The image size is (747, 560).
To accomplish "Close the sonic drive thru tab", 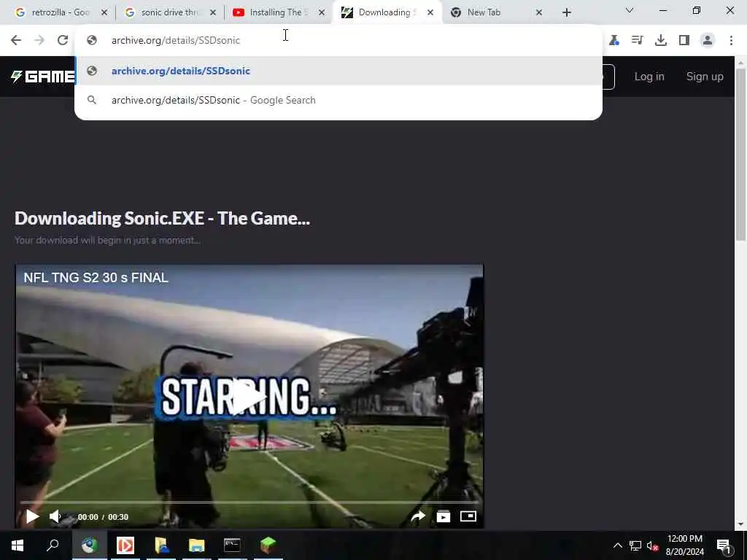I will click(213, 13).
